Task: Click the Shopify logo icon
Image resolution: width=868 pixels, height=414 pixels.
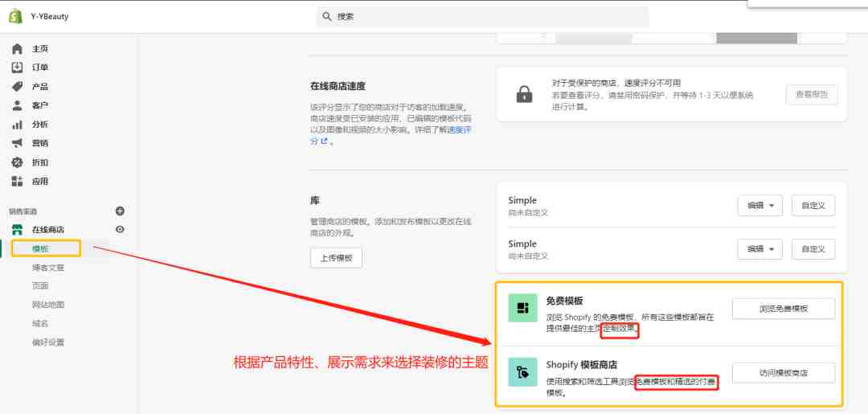Action: [15, 17]
